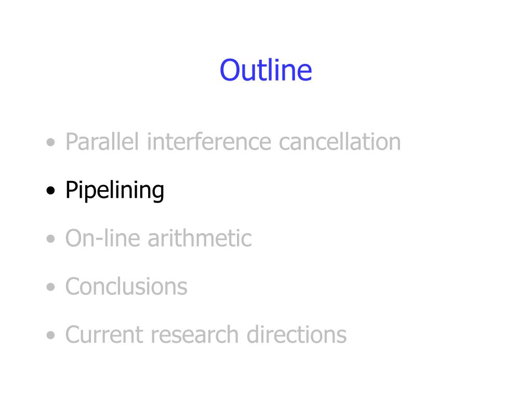Click the black bullet dot beside Pipelining

click(x=50, y=190)
